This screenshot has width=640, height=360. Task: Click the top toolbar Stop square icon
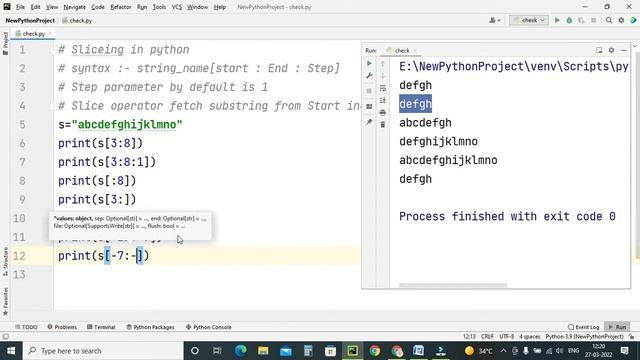coord(593,20)
